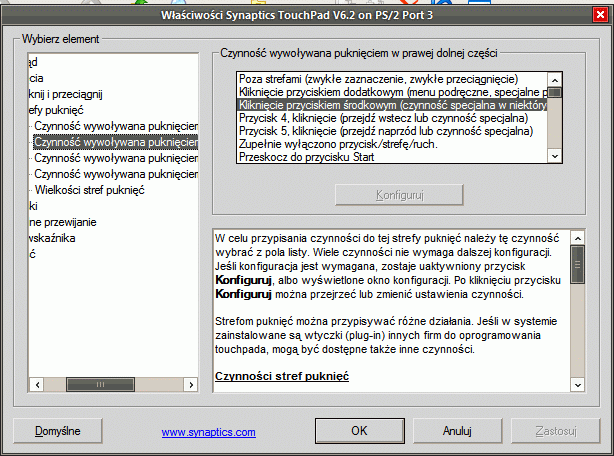
Task: Click the tree horizontal scrollbar thumb
Action: tap(100, 385)
